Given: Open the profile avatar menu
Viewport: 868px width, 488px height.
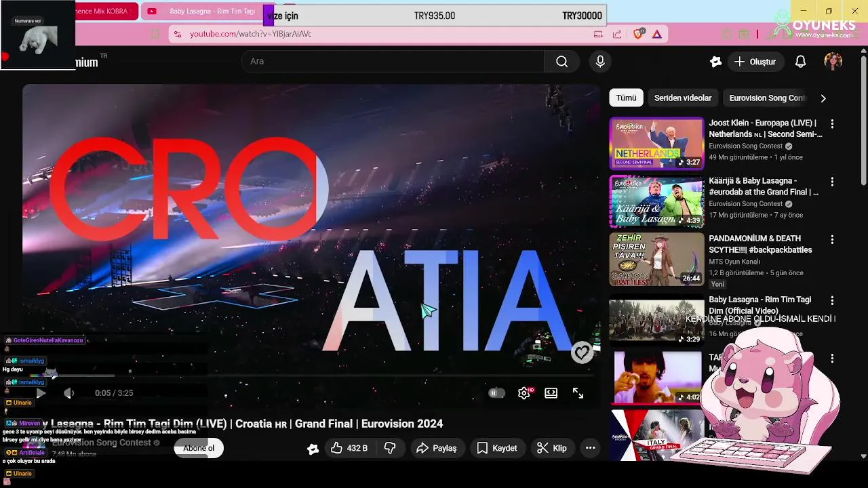Looking at the screenshot, I should tap(833, 62).
